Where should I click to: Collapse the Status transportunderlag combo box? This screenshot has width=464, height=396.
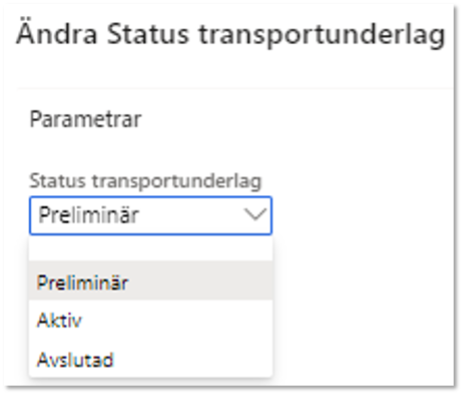pyautogui.click(x=151, y=215)
